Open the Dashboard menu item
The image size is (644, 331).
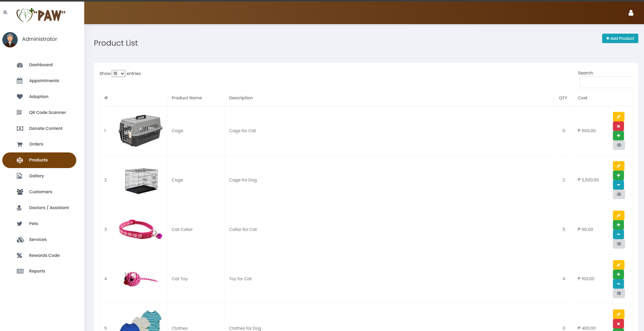click(41, 65)
